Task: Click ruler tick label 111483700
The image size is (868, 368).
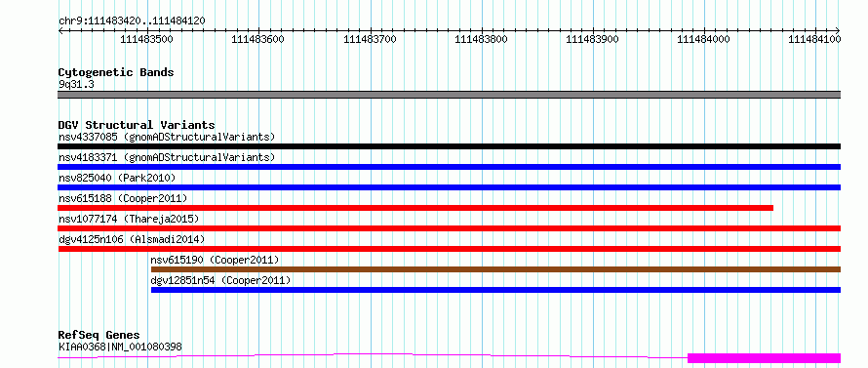Action: point(370,39)
